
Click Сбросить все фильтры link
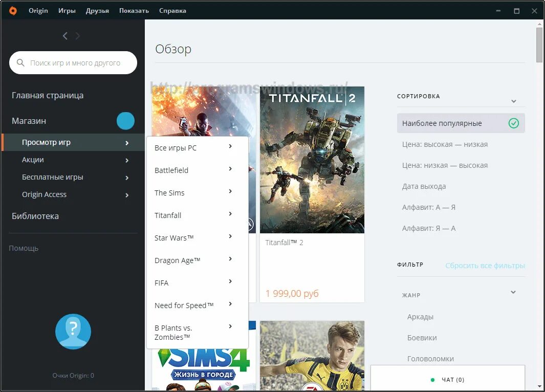tap(485, 266)
